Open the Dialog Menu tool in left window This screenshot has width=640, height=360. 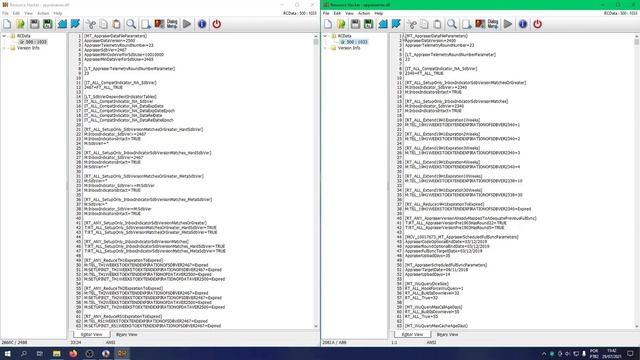coord(172,24)
